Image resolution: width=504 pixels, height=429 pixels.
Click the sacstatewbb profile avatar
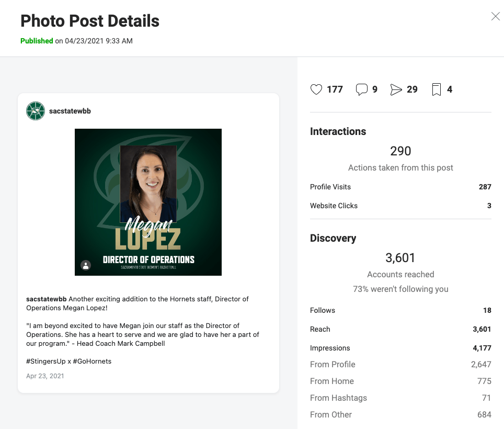pyautogui.click(x=35, y=111)
